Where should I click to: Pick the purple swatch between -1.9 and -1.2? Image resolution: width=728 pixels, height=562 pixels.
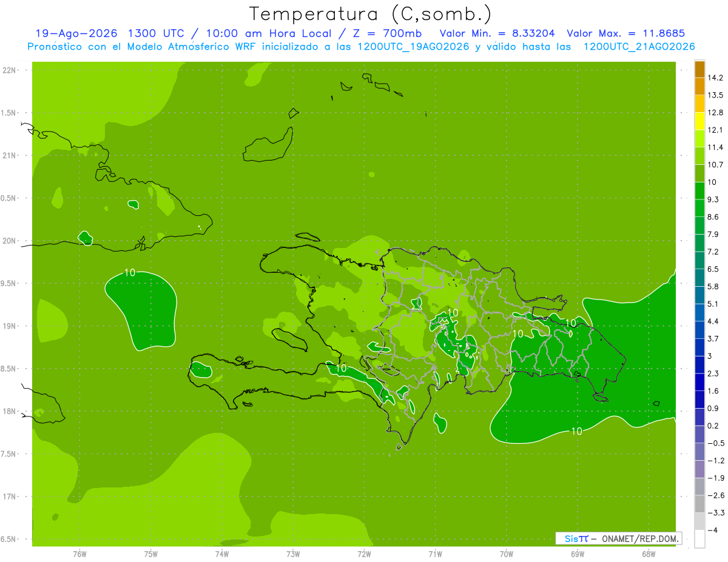point(699,469)
